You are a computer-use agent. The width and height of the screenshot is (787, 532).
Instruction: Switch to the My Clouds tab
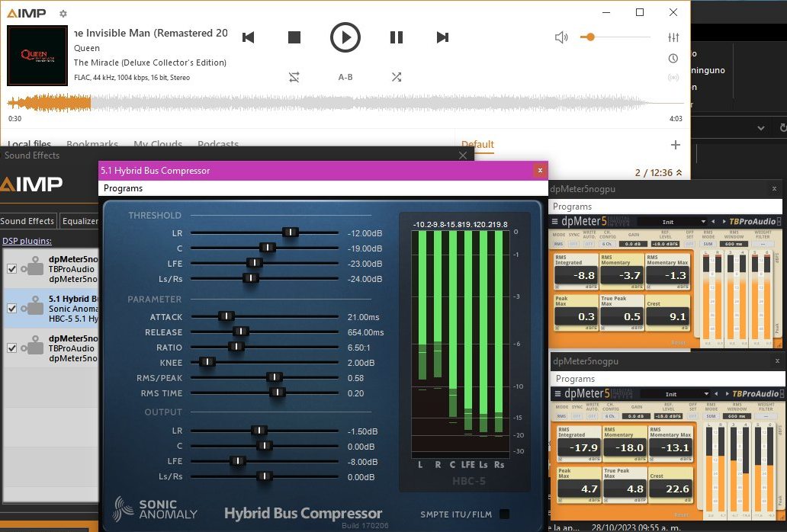pos(158,144)
